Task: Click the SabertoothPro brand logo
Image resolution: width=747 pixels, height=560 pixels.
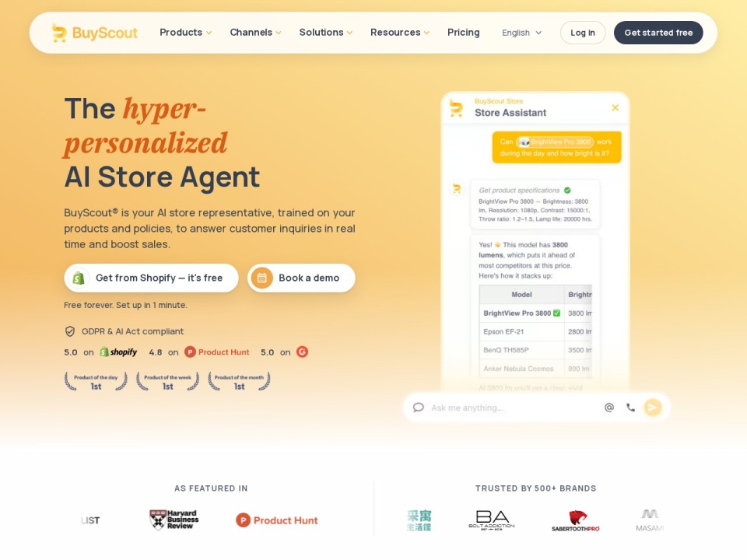Action: click(x=576, y=520)
